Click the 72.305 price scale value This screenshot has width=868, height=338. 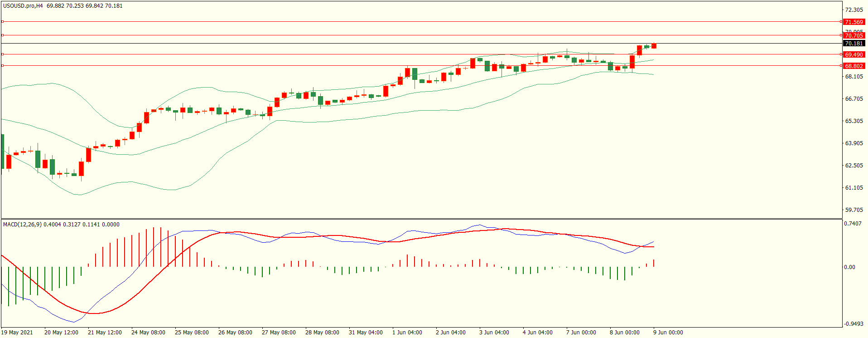click(854, 10)
